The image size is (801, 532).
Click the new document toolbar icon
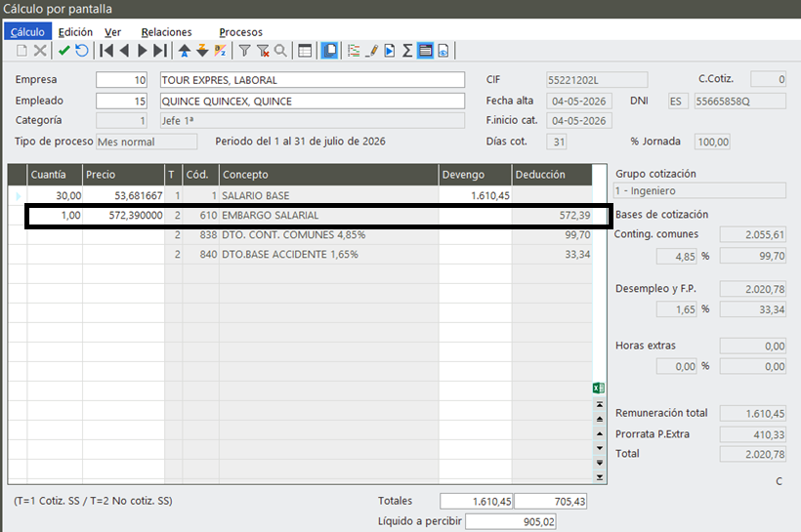point(21,51)
